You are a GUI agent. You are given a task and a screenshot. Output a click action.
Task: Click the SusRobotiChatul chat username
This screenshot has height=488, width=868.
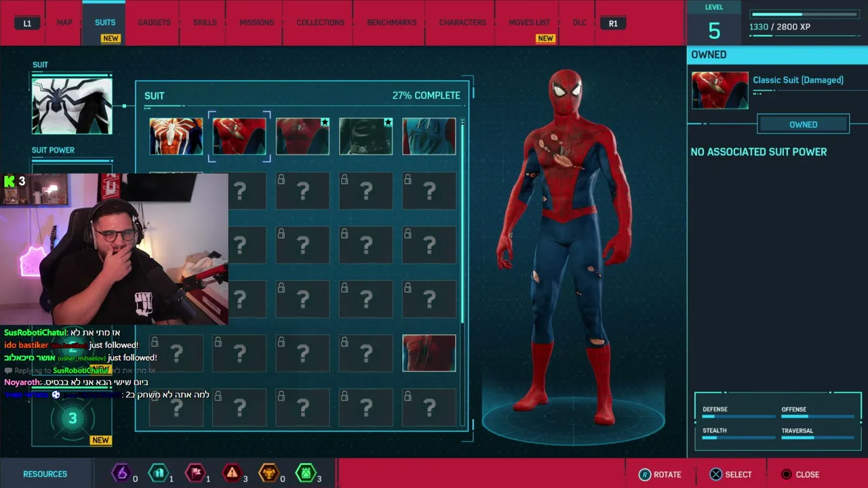[x=35, y=333]
